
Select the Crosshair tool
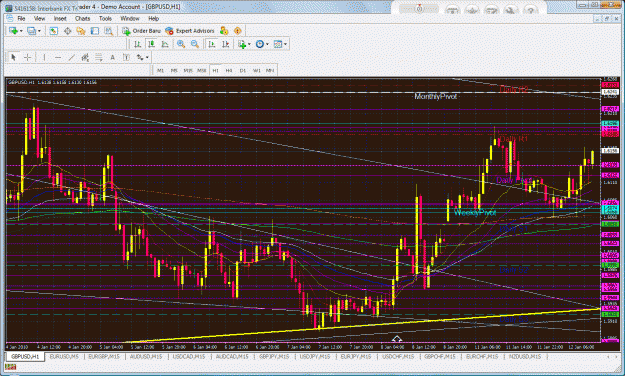[28, 57]
